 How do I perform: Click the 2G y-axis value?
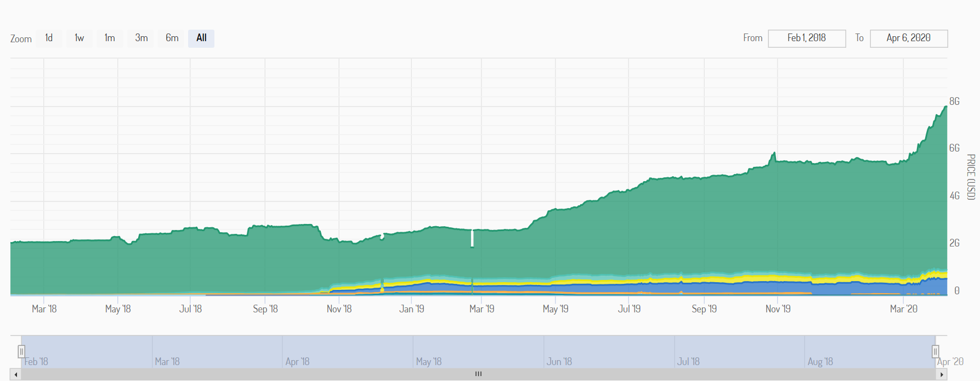(x=955, y=243)
